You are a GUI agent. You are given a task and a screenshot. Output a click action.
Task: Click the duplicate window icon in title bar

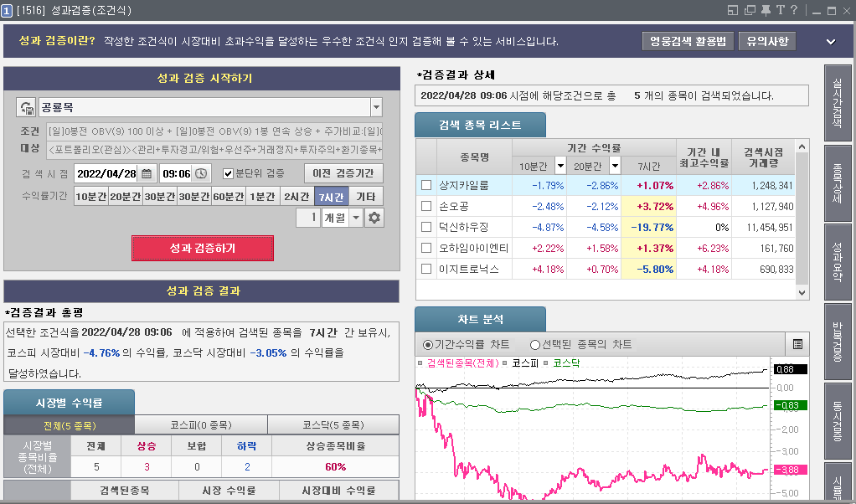[x=750, y=10]
